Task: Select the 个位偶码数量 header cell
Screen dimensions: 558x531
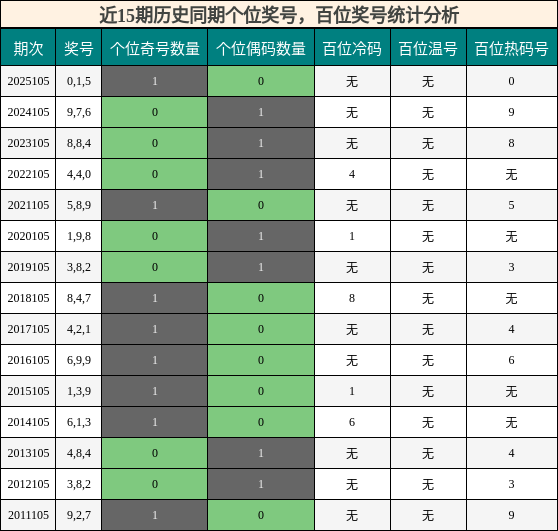Action: tap(261, 47)
